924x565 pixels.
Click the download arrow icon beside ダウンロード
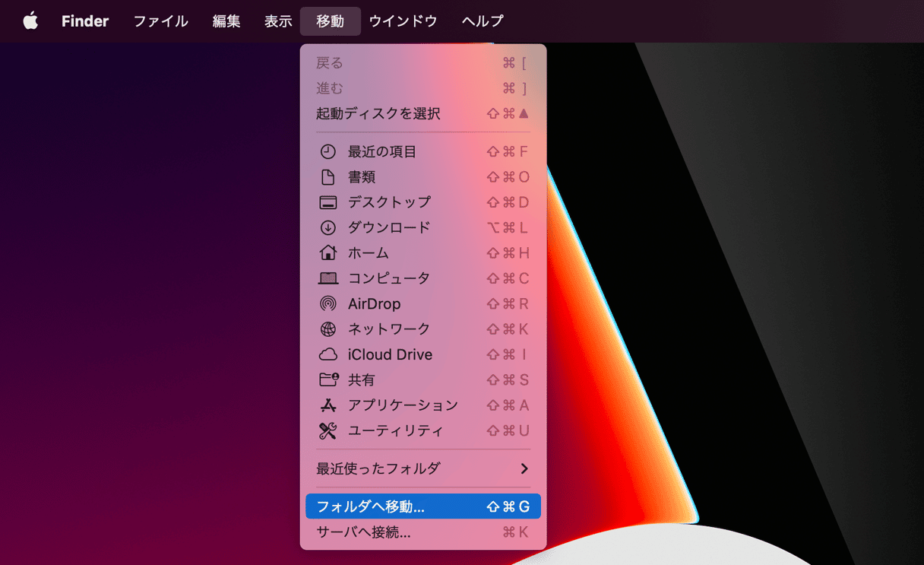pyautogui.click(x=328, y=227)
